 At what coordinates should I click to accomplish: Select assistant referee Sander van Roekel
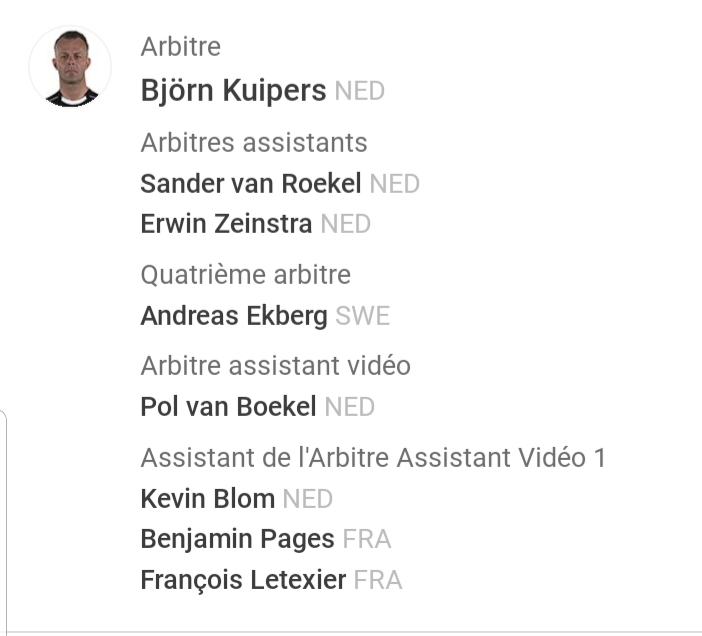[251, 184]
